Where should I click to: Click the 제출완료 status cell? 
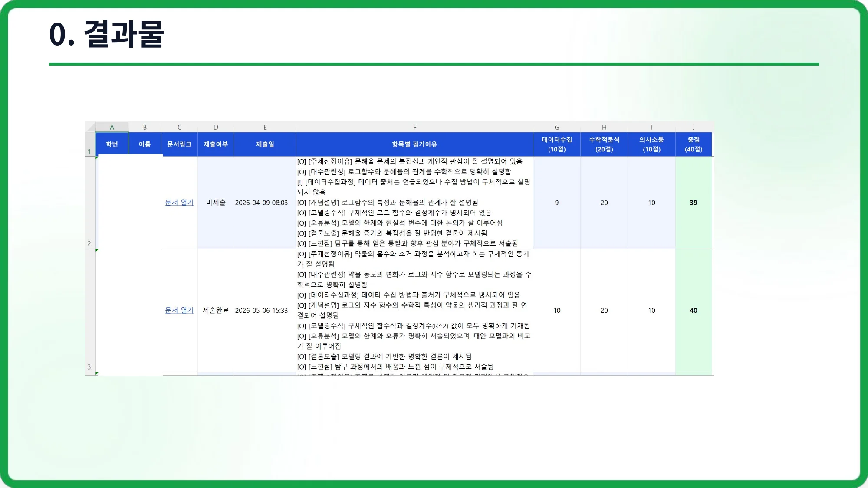tap(216, 310)
